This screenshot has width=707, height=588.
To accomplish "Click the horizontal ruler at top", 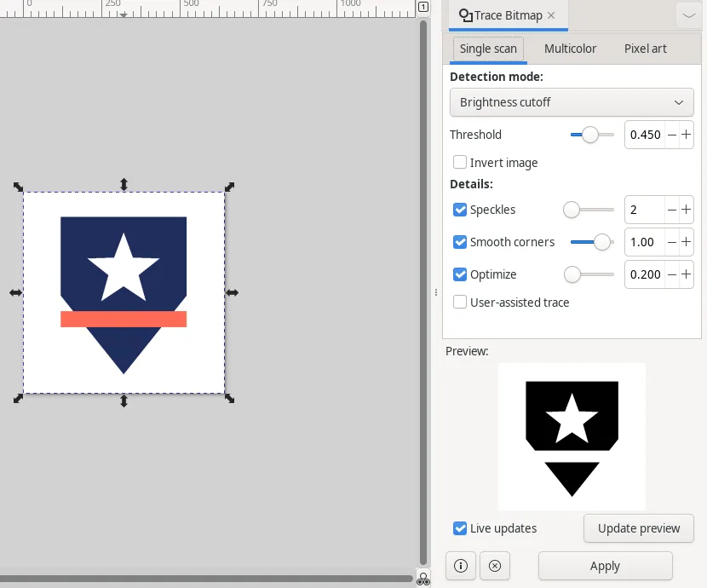I will click(x=207, y=9).
